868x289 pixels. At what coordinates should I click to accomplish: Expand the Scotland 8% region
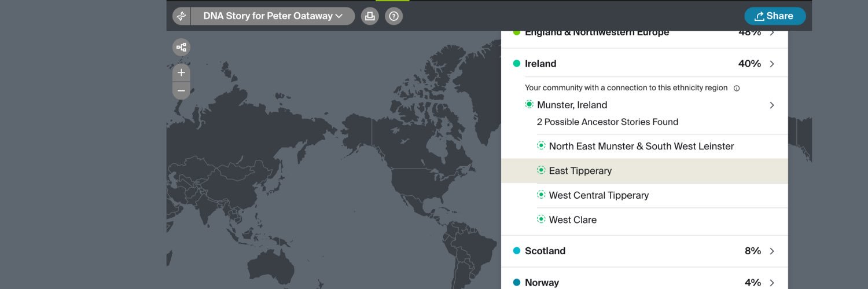(772, 251)
